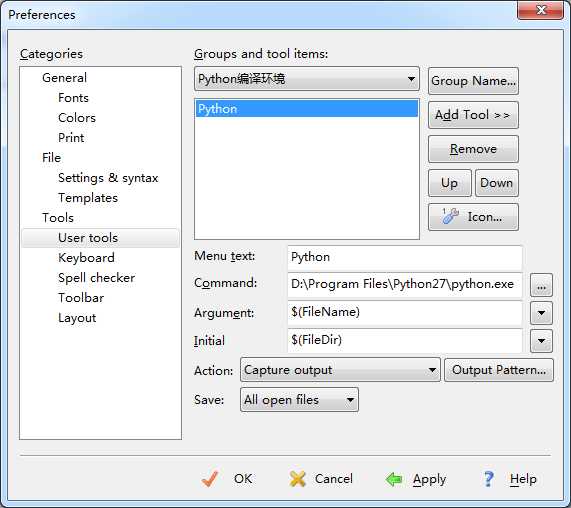The image size is (571, 508).
Task: Open Settings & syntax category
Action: click(x=108, y=178)
